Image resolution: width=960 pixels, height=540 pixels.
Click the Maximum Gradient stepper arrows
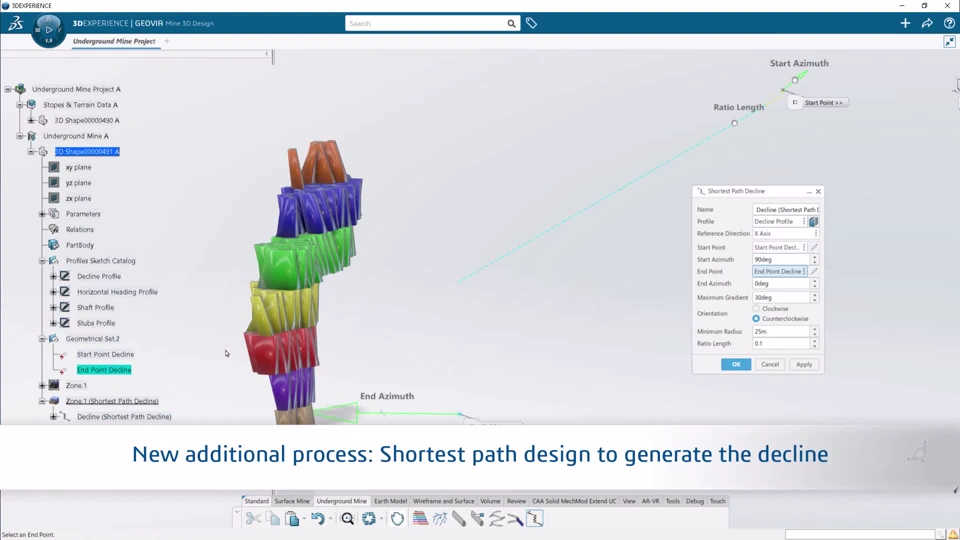(x=814, y=298)
